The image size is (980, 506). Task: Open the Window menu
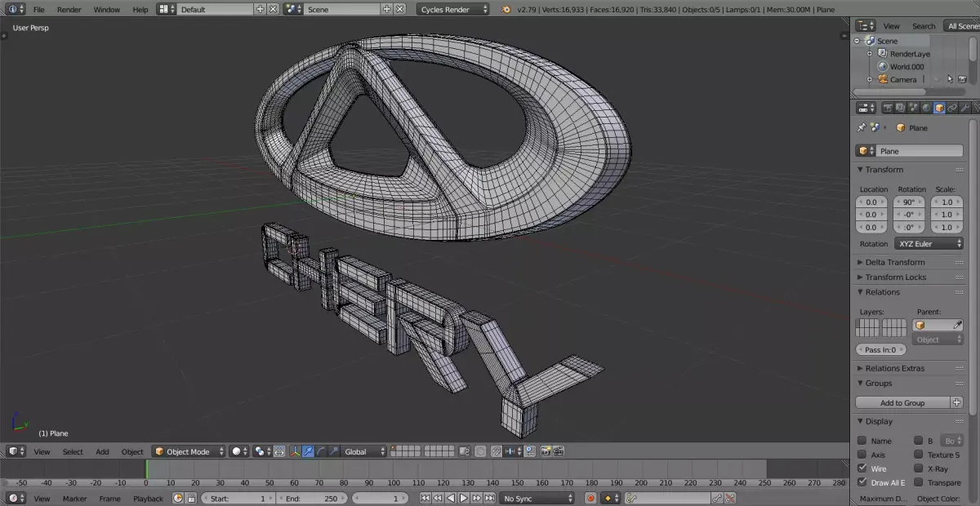pos(106,9)
